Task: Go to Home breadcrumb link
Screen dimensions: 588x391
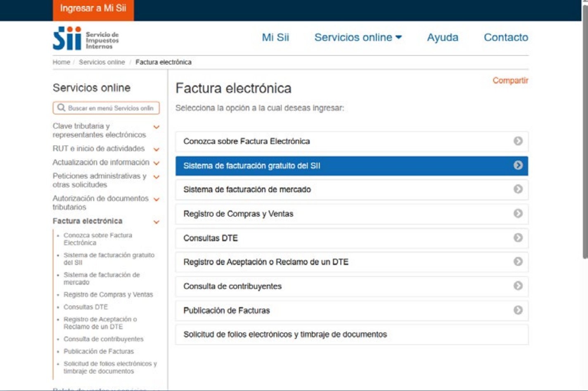Action: 61,62
